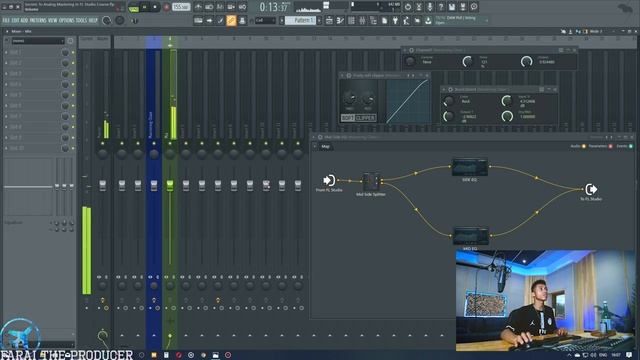Open the Cell snap dropdown
Viewport: 640px width, 360px height.
(265, 20)
